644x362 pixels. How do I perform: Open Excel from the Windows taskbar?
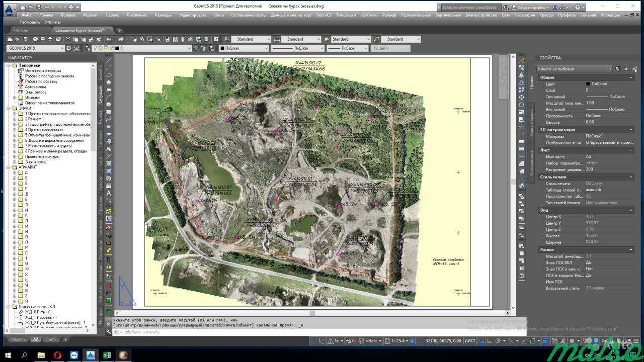(x=107, y=354)
